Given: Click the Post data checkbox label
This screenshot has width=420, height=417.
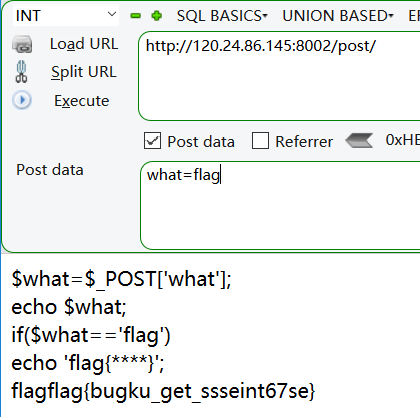Looking at the screenshot, I should 201,142.
